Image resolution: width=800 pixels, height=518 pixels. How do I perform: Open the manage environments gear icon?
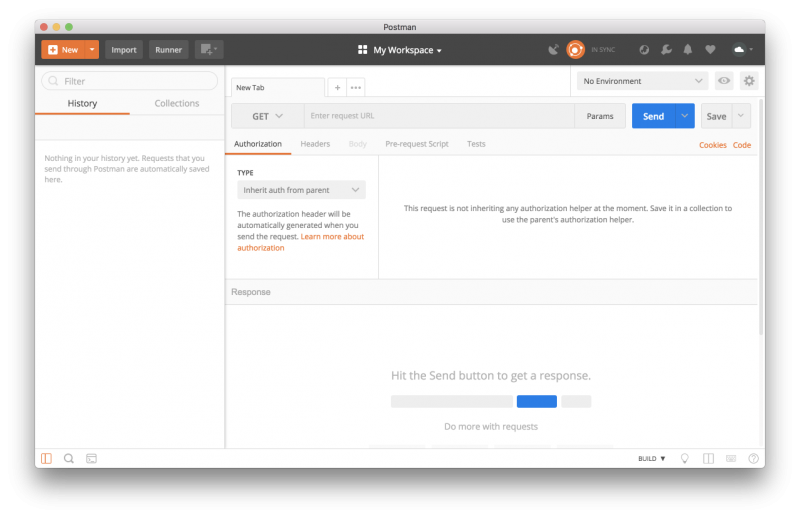749,81
